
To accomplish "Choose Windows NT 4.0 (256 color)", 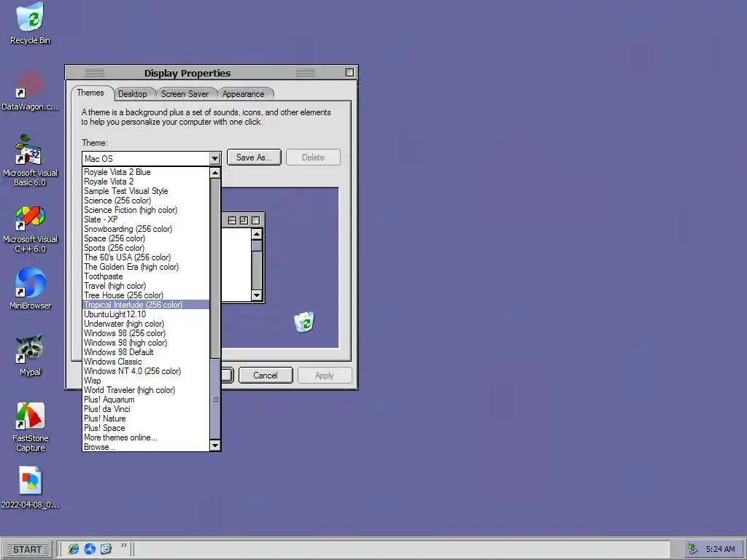I will (146, 371).
